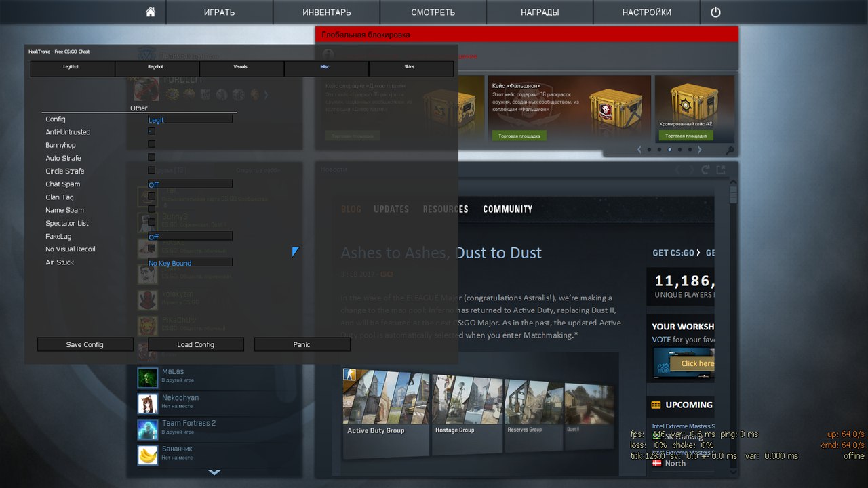Enable the Anti-Untrusted checkbox
This screenshot has height=488, width=868.
click(x=151, y=131)
